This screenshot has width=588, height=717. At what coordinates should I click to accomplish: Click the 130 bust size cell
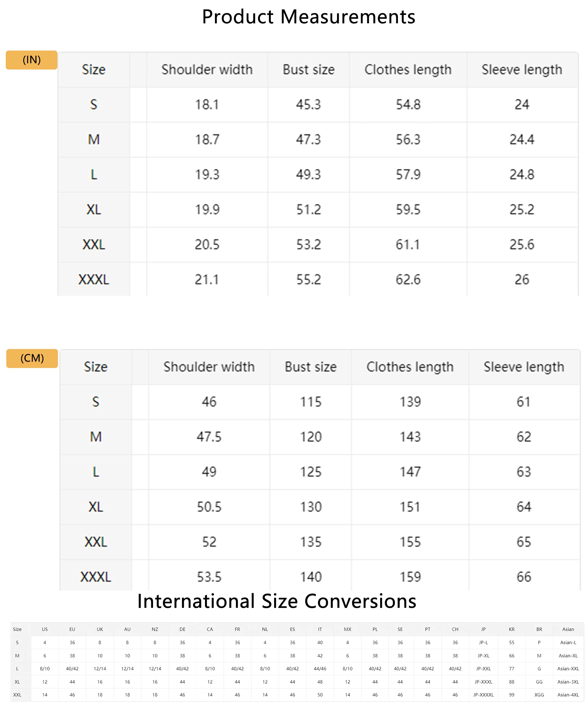[311, 507]
